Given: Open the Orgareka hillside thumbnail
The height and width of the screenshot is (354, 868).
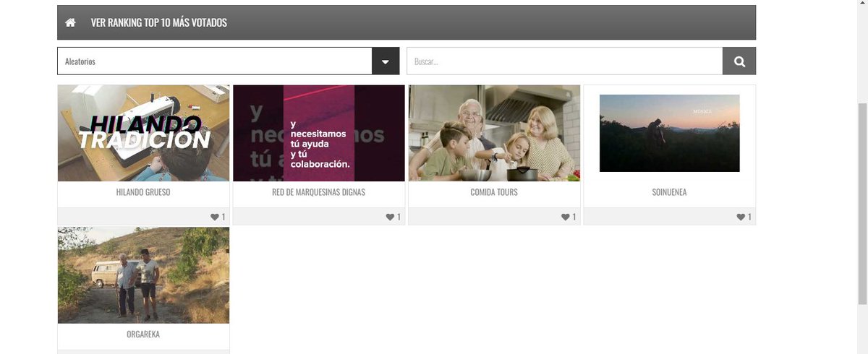Looking at the screenshot, I should point(143,275).
